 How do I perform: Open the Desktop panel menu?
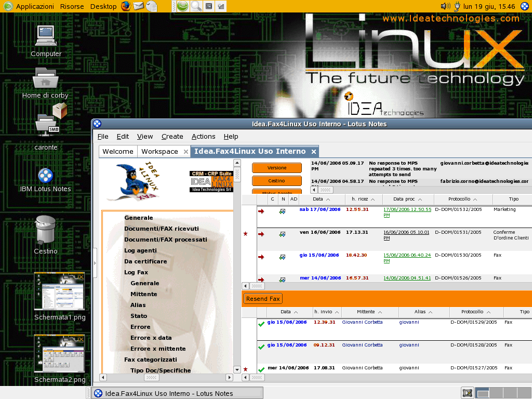[103, 6]
